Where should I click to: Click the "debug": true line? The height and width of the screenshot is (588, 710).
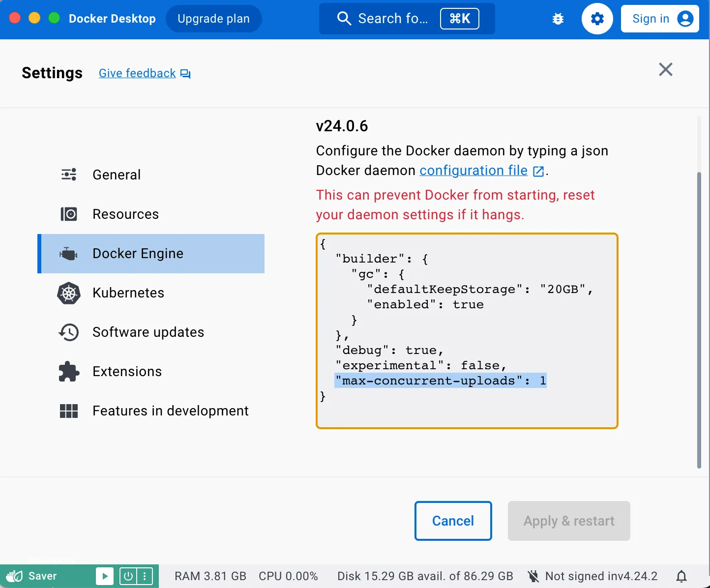pyautogui.click(x=389, y=350)
